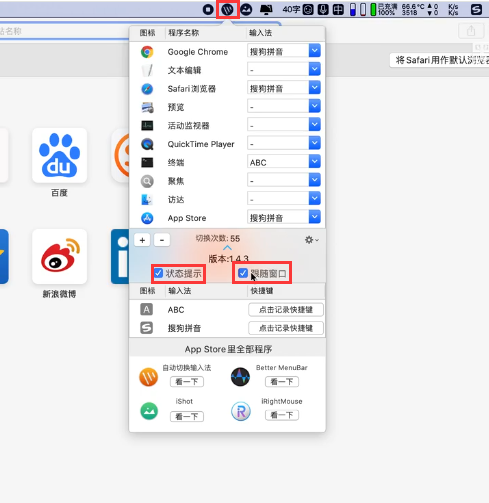Click the QuickTime Player icon
The width and height of the screenshot is (489, 503).
pyautogui.click(x=147, y=144)
